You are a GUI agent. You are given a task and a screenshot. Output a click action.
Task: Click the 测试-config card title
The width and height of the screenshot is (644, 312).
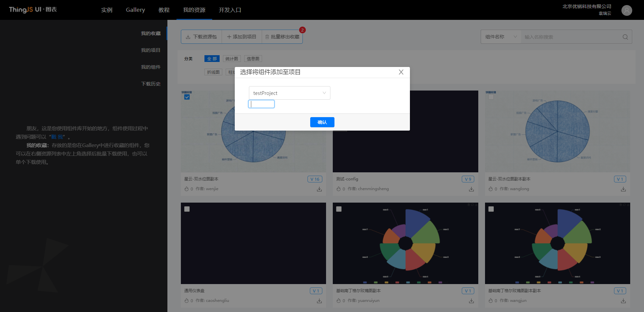[x=347, y=179]
